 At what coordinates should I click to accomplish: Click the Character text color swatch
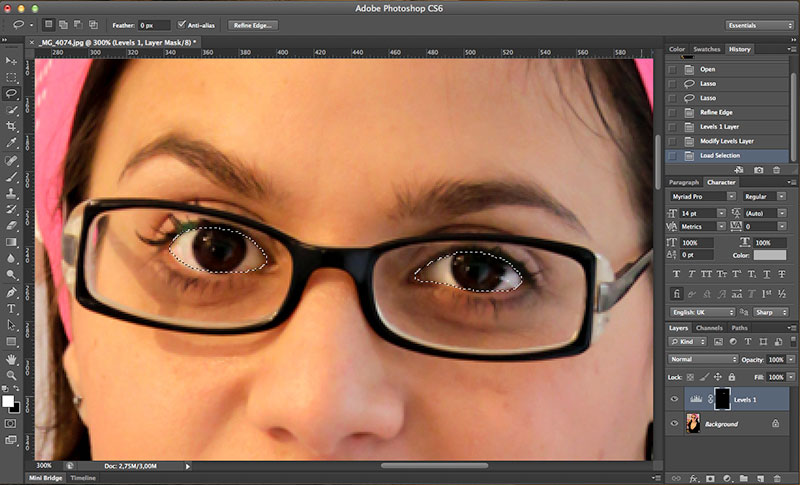769,256
